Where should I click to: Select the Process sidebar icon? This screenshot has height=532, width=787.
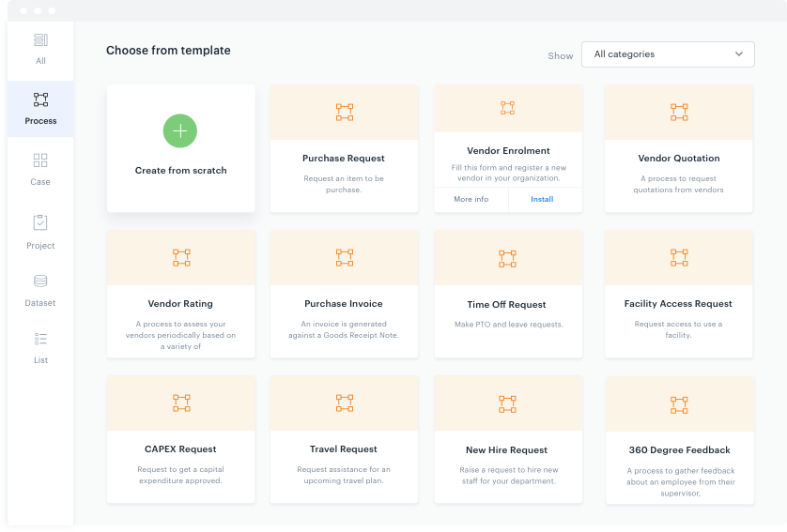[x=40, y=108]
